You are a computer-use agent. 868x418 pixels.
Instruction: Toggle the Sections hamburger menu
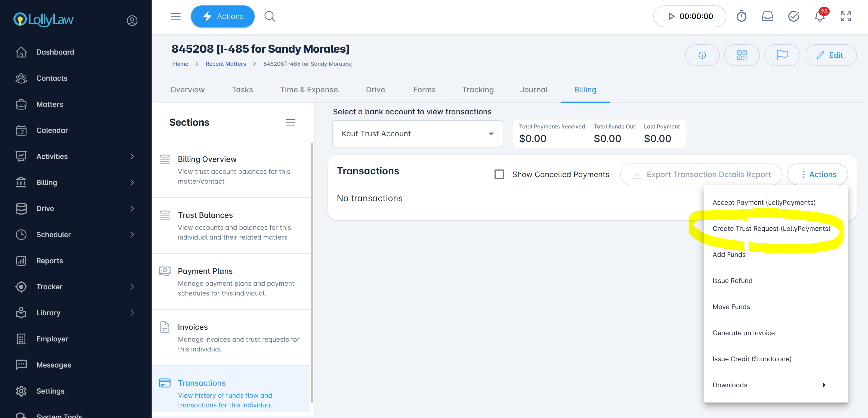(290, 122)
